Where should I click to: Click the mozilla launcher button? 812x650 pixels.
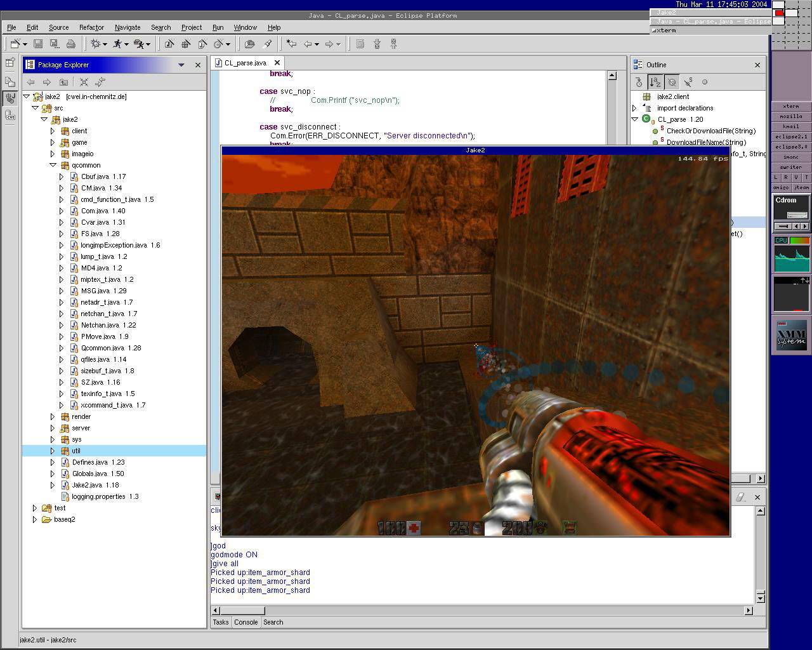pos(790,116)
